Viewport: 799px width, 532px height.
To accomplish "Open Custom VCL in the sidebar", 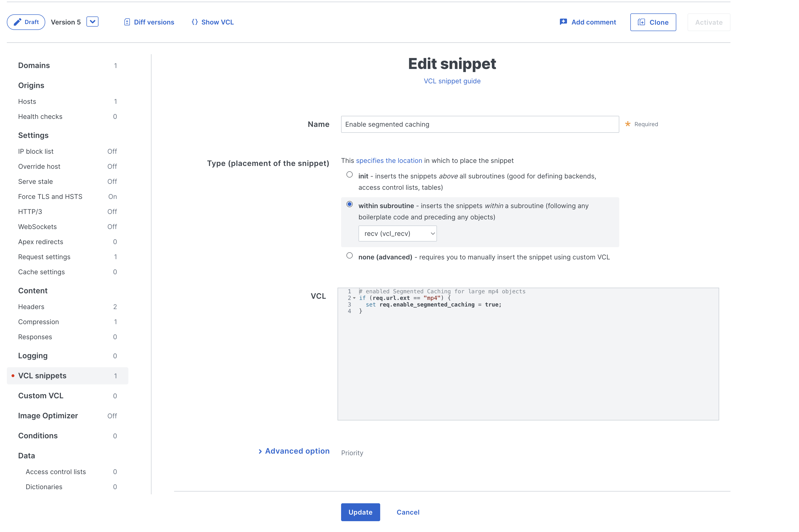I will [x=41, y=396].
